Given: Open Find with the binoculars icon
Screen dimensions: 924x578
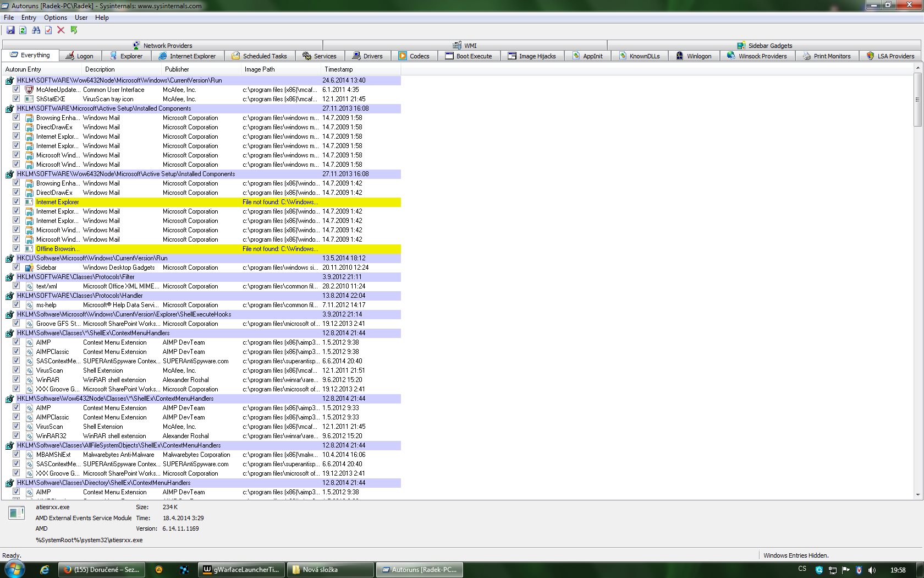Looking at the screenshot, I should pos(36,30).
